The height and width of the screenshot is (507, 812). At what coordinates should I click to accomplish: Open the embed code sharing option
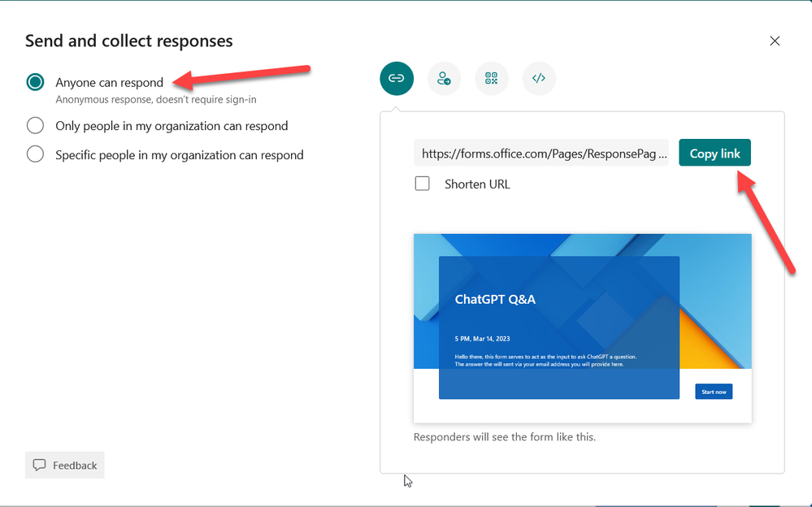[x=539, y=79]
